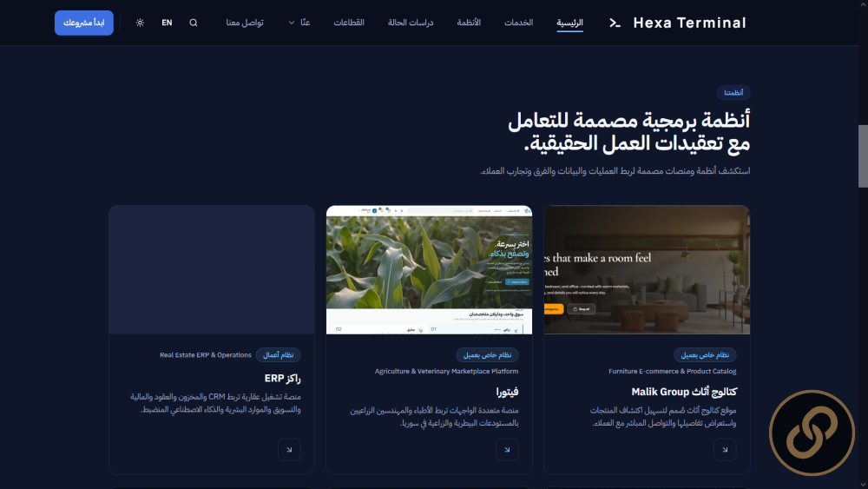This screenshot has height=489, width=868.
Task: Open the فيتورا cornfield preview thumbnail
Action: (429, 270)
